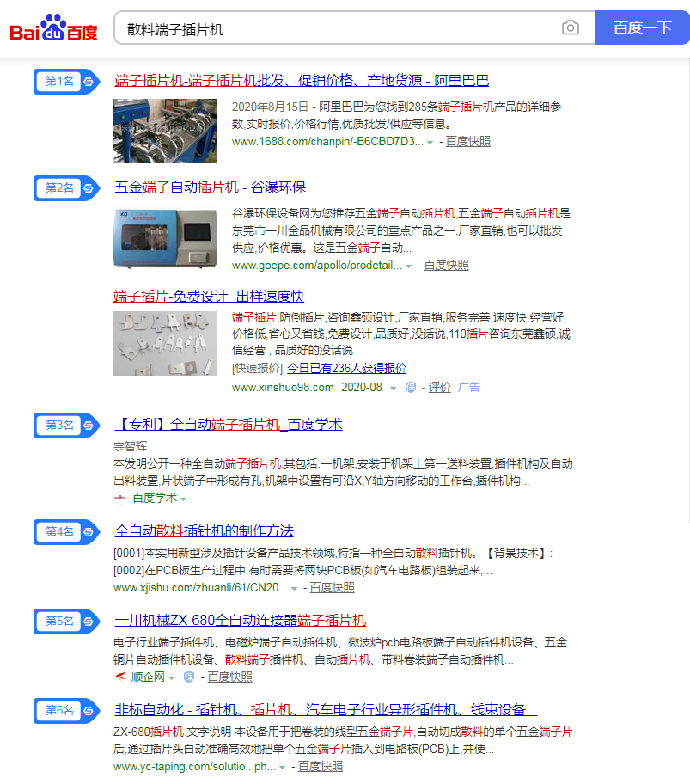
Task: Expand dropdown arrow after www.xjishu.com URL
Action: point(294,589)
